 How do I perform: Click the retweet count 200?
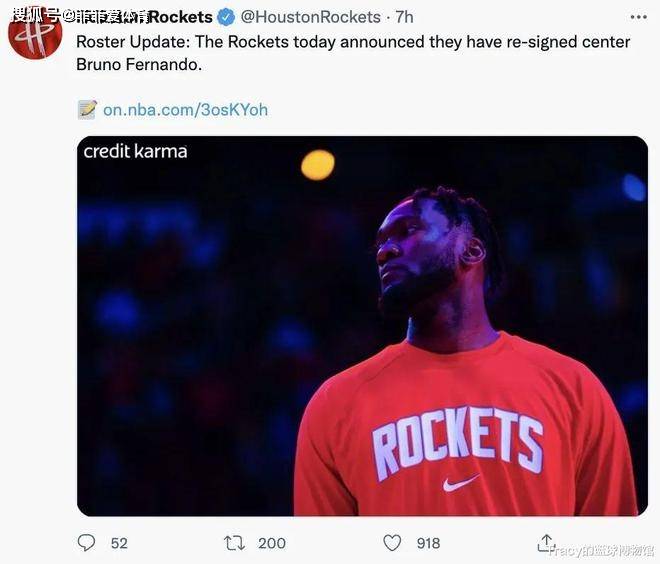(x=271, y=543)
